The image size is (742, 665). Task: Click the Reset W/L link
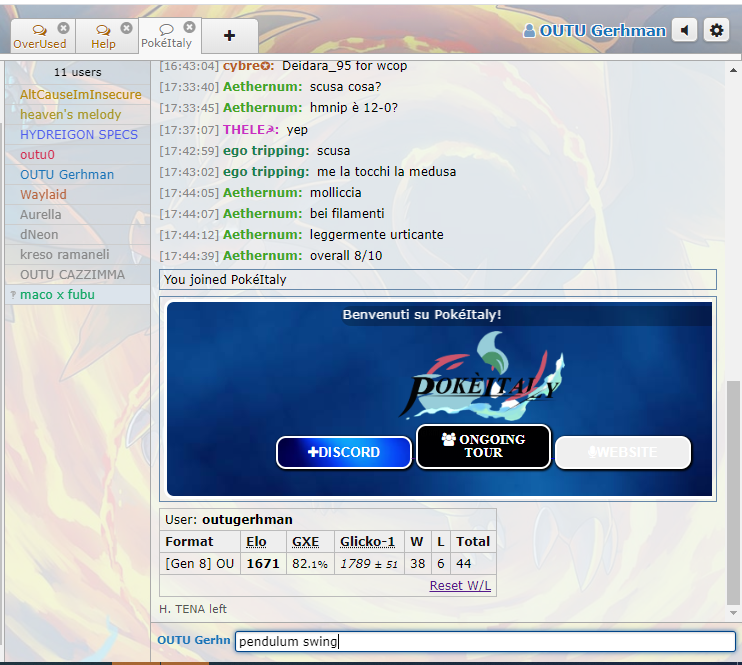[460, 585]
